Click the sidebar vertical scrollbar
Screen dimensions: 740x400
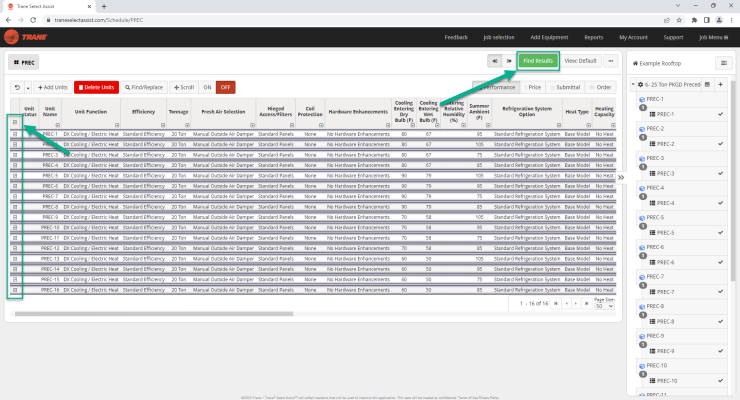tap(733, 179)
